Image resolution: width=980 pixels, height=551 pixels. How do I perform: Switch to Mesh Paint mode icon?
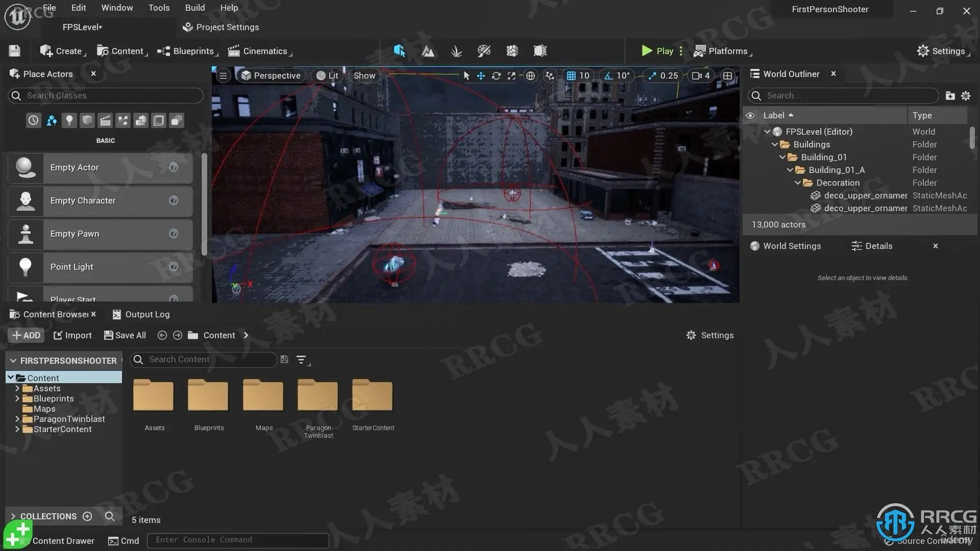[484, 51]
